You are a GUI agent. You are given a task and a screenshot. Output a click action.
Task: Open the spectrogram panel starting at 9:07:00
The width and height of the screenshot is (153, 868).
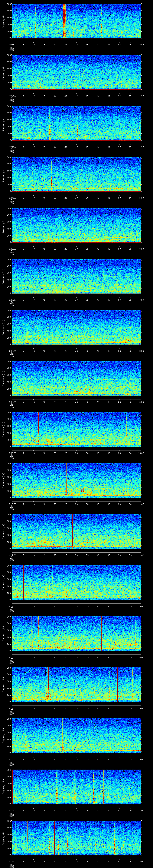click(x=77, y=327)
